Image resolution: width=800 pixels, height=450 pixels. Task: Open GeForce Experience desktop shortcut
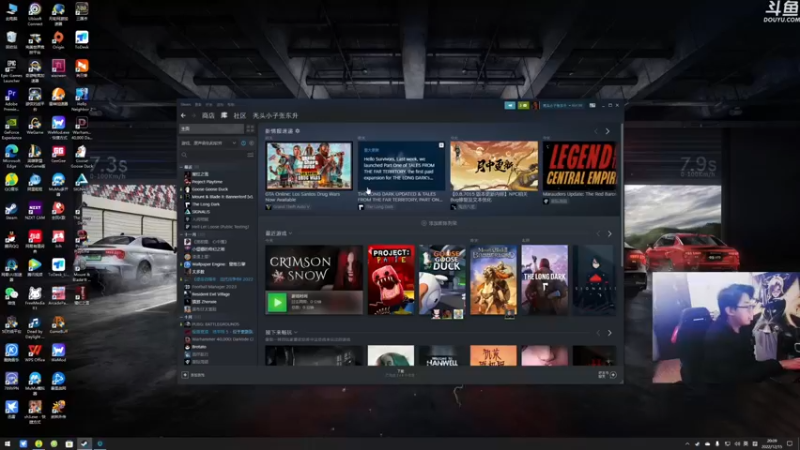click(11, 129)
